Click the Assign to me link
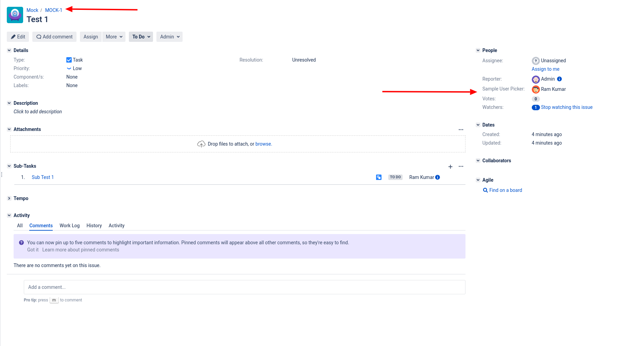The image size is (644, 346). pos(545,69)
